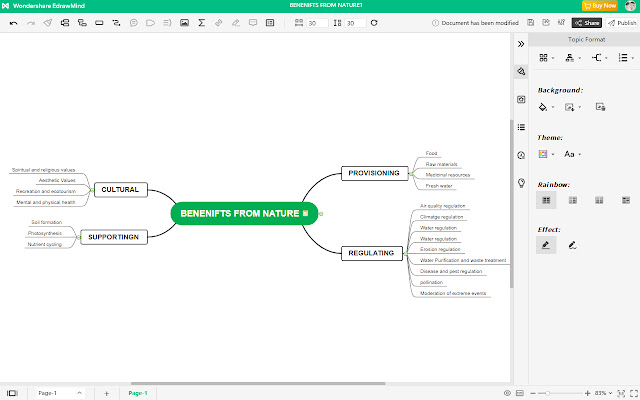640x400 pixels.
Task: Switch to the green Page-1 tab
Action: coord(138,393)
